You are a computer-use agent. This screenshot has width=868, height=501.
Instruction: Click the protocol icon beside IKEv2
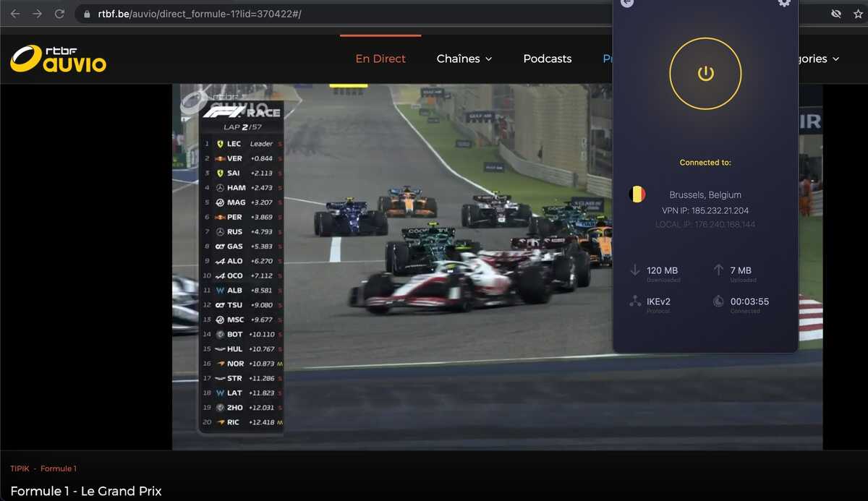pos(635,301)
